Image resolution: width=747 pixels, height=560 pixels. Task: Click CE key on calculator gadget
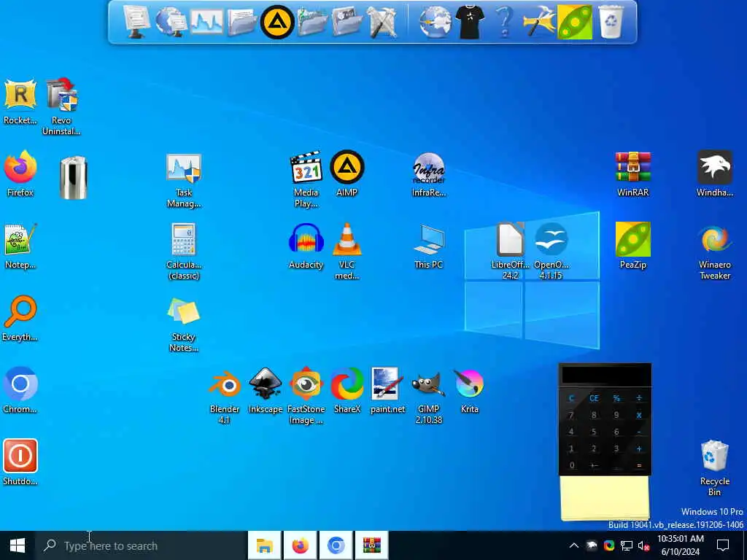click(594, 398)
